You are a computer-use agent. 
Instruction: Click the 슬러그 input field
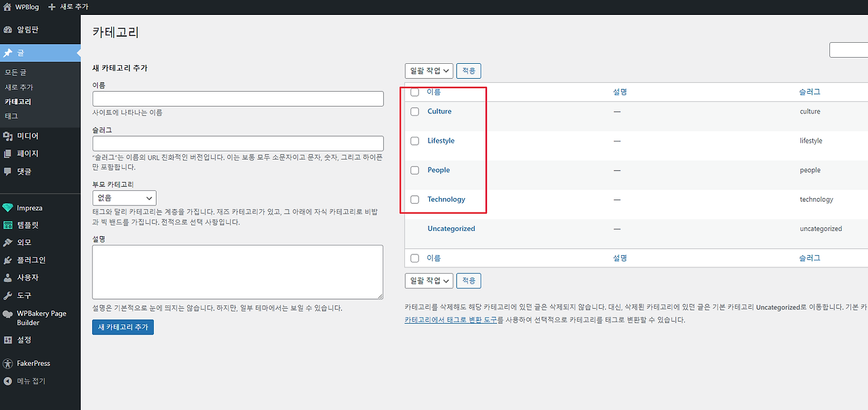point(238,143)
